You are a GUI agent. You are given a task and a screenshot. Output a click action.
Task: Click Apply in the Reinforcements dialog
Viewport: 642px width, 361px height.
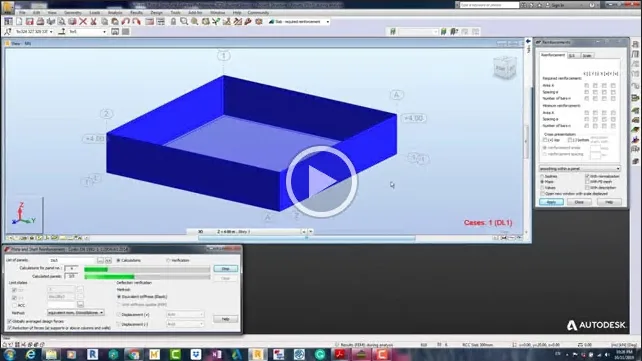pos(552,202)
